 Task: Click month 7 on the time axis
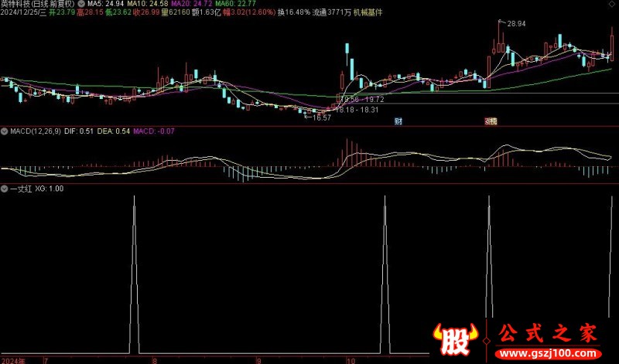[x=46, y=360]
